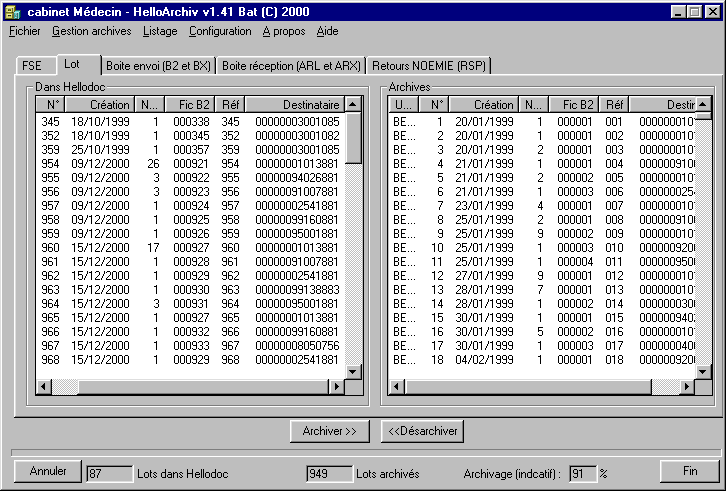726x491 pixels.
Task: Click the <<Désarchiver button
Action: point(422,431)
